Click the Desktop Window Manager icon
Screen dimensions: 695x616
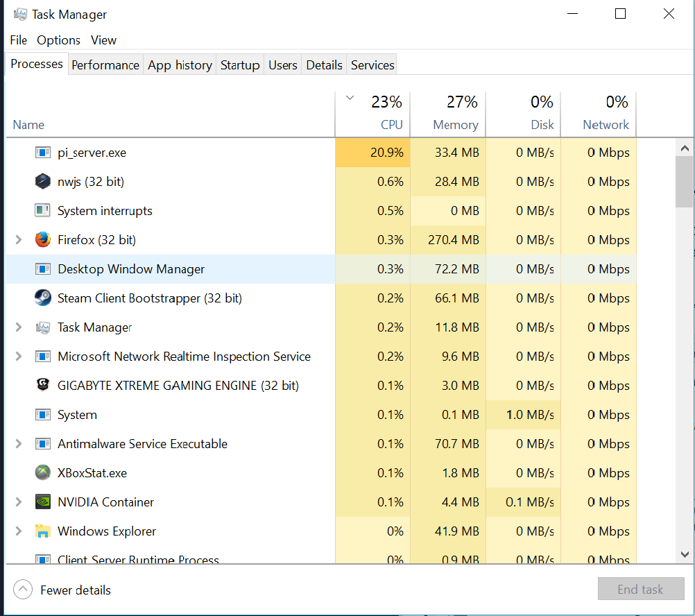pyautogui.click(x=42, y=269)
